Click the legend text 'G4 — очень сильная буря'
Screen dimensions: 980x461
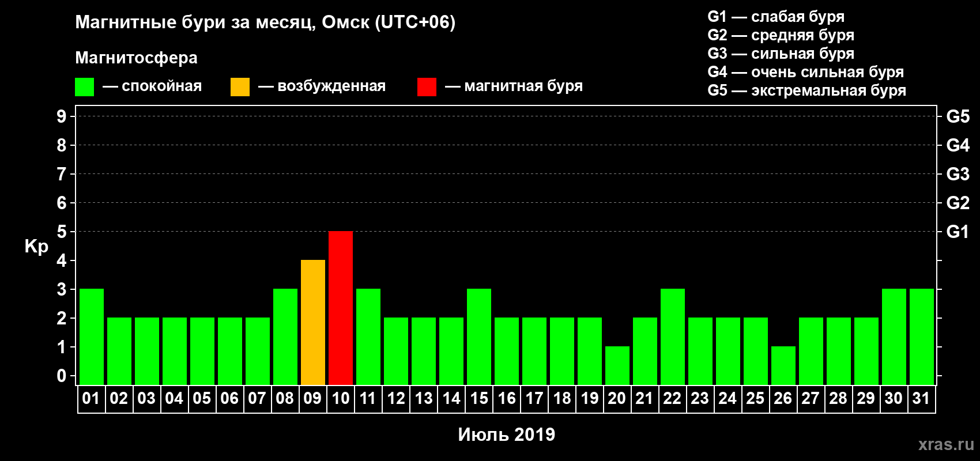(806, 72)
